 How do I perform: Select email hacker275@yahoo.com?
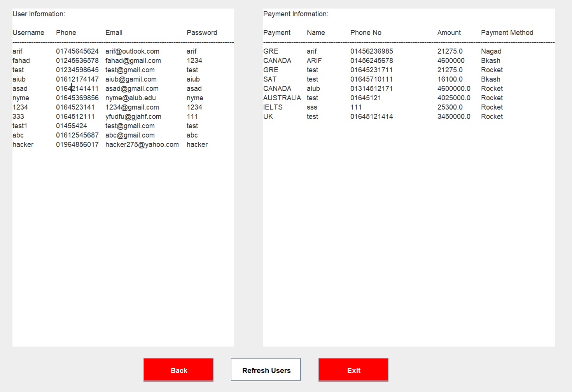[142, 145]
